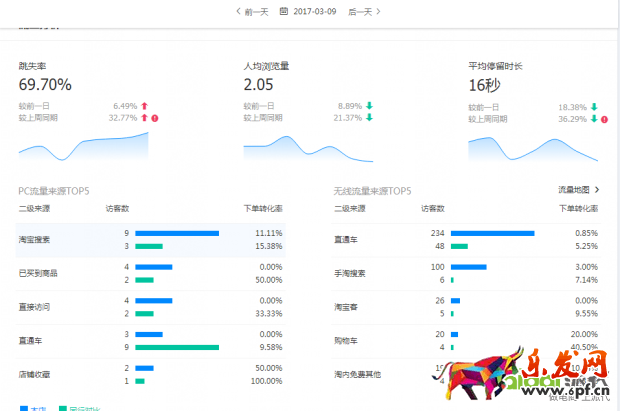This screenshot has width=620, height=411.
Task: Click the calendar icon beside the date
Action: [285, 12]
